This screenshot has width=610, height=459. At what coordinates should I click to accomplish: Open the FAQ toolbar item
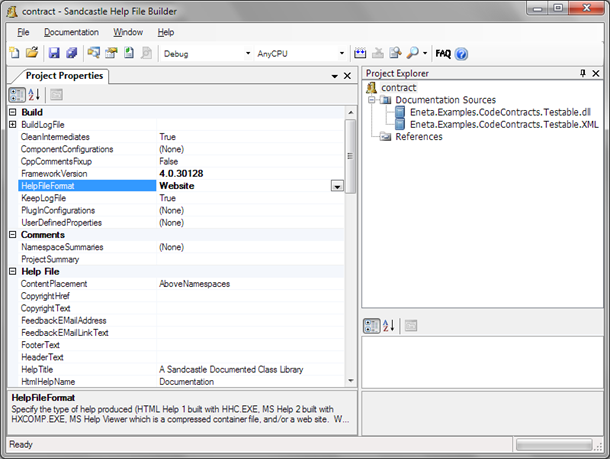point(443,53)
